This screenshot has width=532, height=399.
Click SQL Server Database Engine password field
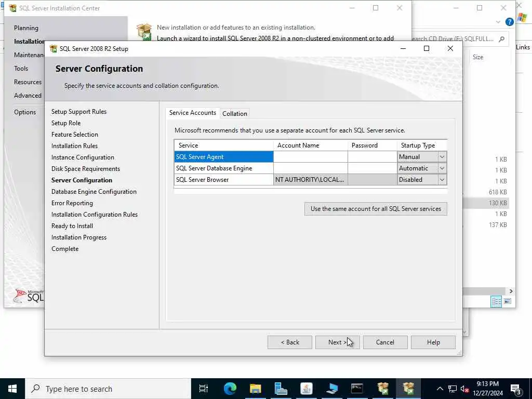tap(372, 168)
